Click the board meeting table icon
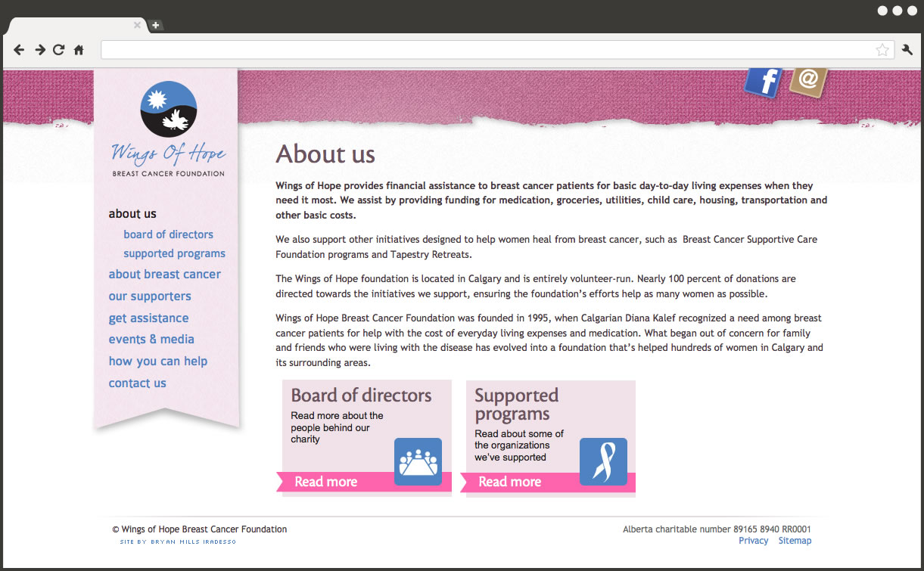The image size is (924, 571). tap(418, 461)
